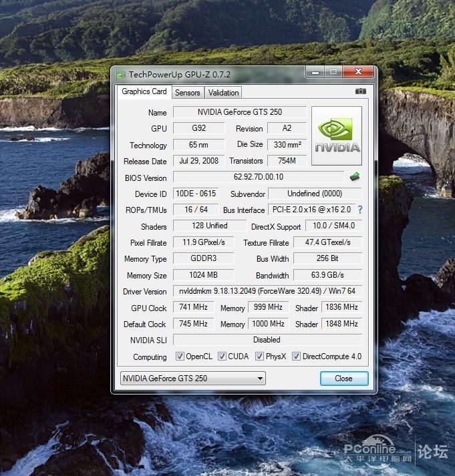Click the Name field NVIDIA GeForce GTS 250
455x476 pixels.
pyautogui.click(x=240, y=112)
